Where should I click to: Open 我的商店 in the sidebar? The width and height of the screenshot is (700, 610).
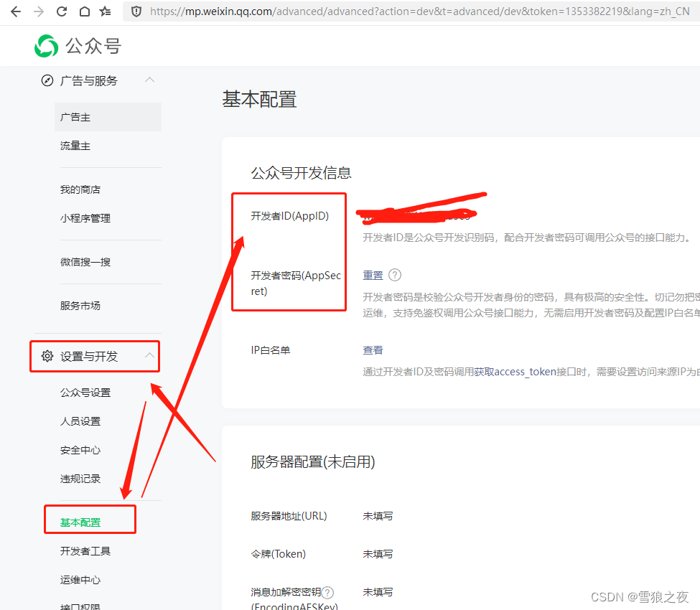[80, 189]
